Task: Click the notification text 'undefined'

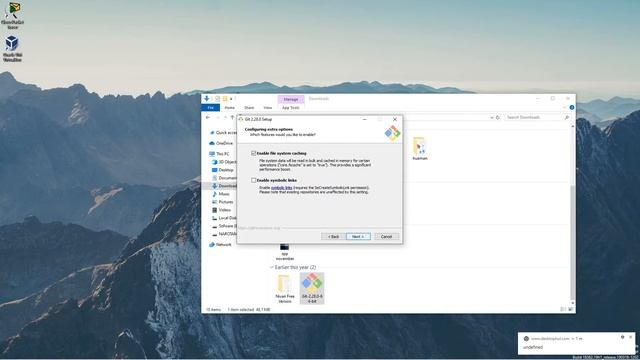Action: click(x=533, y=347)
